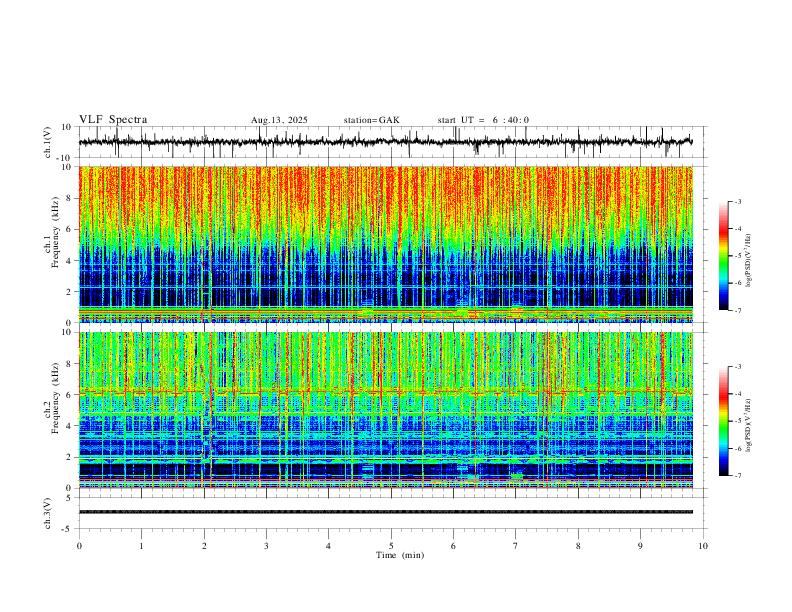Click the time axis tick label "5"
The height and width of the screenshot is (612, 792).
(391, 546)
